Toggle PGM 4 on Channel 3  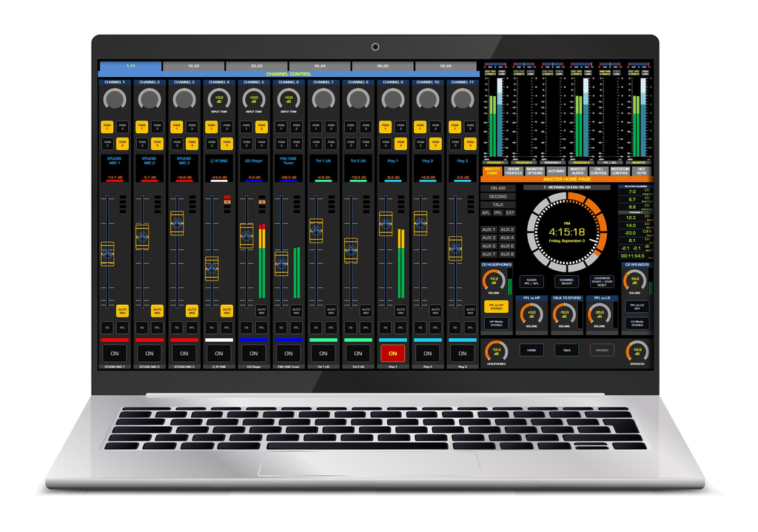pyautogui.click(x=192, y=144)
